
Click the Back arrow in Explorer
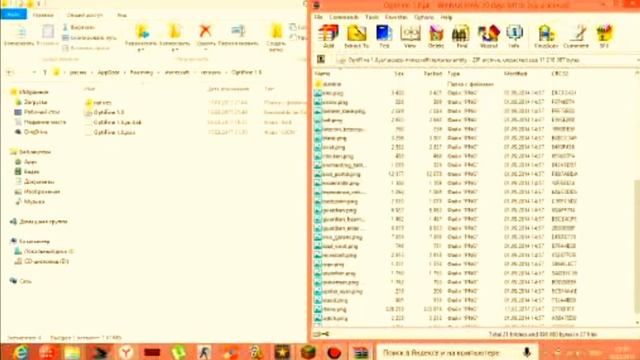[x=10, y=73]
